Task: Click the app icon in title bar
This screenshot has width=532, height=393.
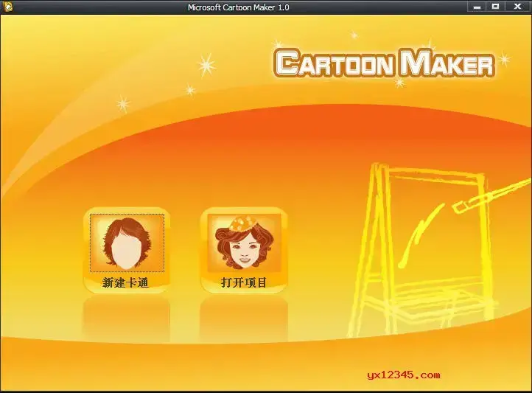Action: click(x=7, y=7)
